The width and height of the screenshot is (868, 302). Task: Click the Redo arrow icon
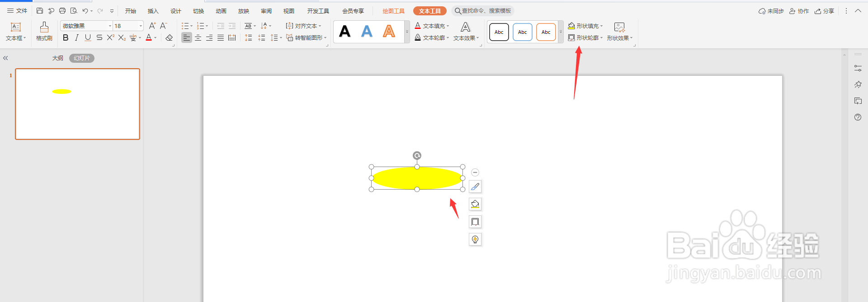pos(100,11)
